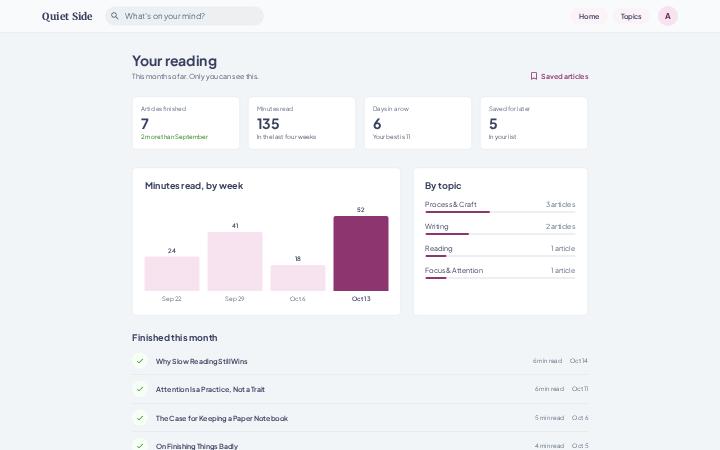
Task: Select the Articles finished stat card
Action: (x=186, y=123)
